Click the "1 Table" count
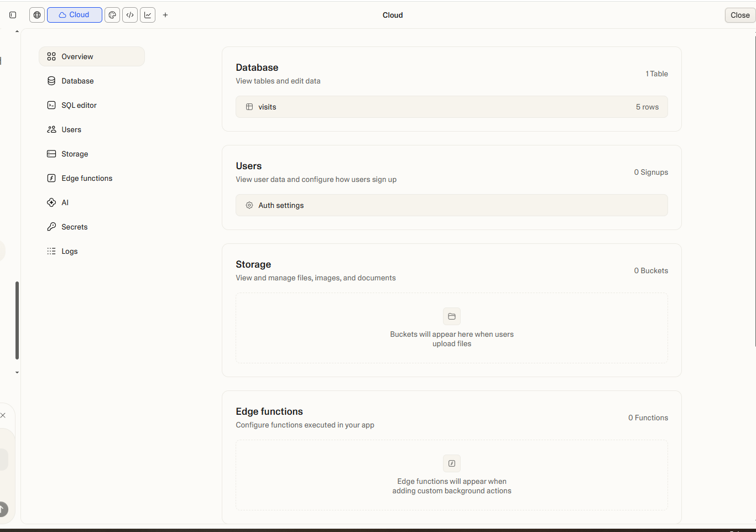The width and height of the screenshot is (756, 532). (x=656, y=74)
